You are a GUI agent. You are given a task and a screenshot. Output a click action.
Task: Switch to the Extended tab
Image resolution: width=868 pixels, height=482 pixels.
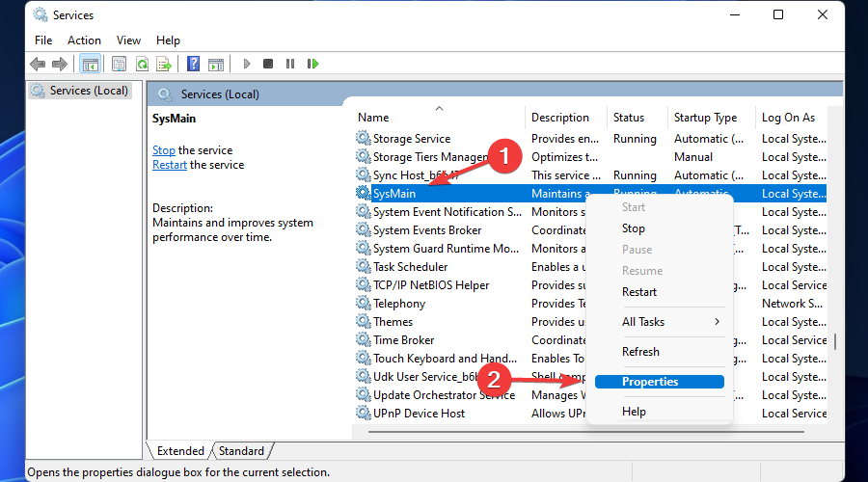click(180, 451)
